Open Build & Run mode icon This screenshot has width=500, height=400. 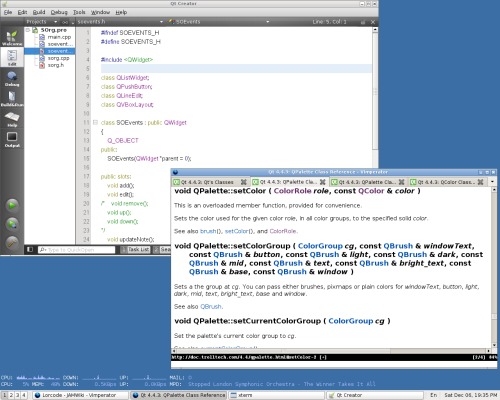click(12, 99)
